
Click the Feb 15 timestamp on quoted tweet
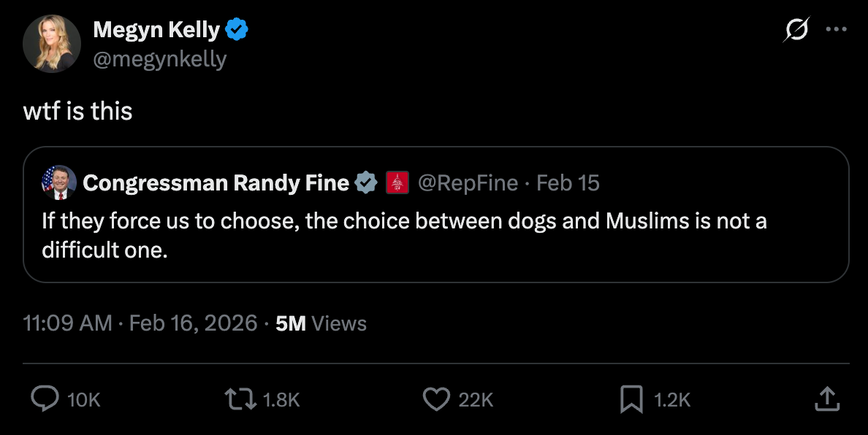pyautogui.click(x=568, y=183)
